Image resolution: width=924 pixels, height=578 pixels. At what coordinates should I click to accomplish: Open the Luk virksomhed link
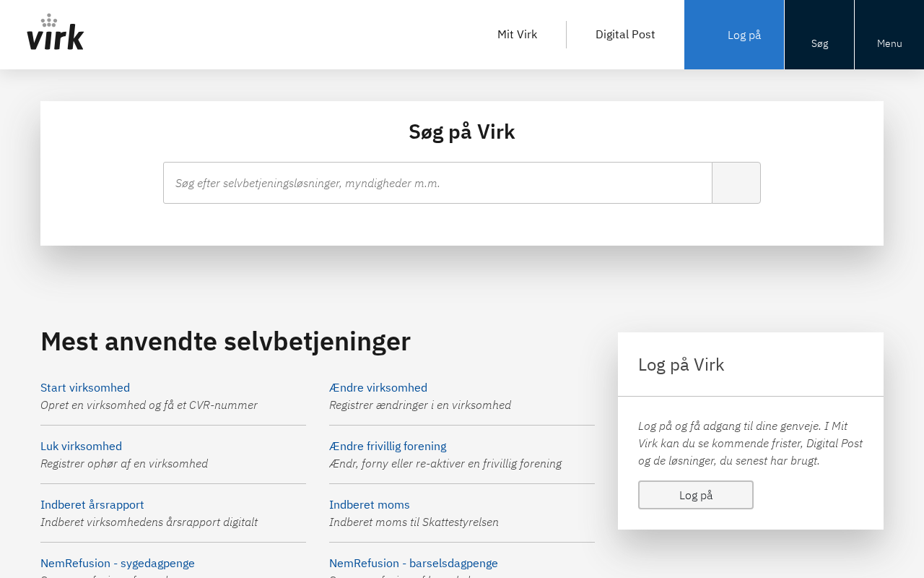point(81,446)
